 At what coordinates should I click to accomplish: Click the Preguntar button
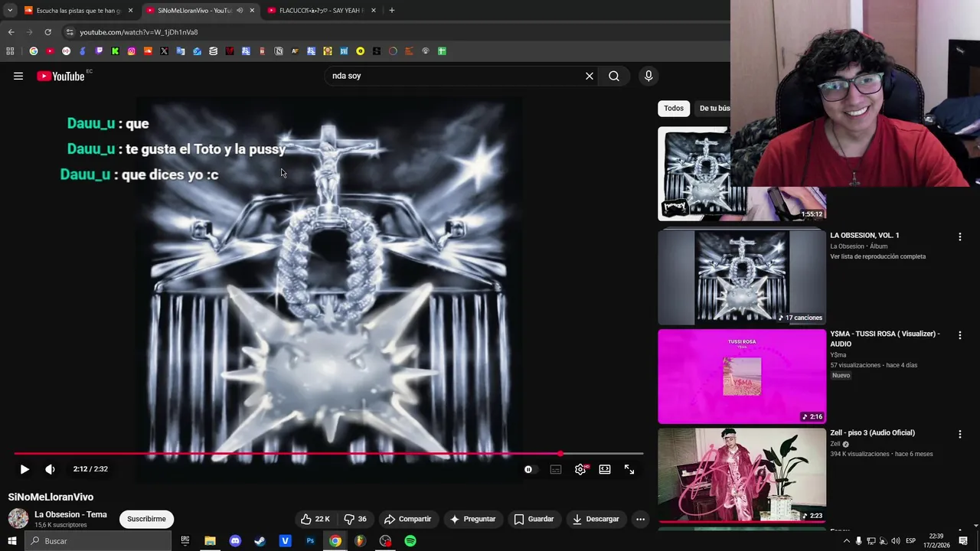(x=472, y=519)
